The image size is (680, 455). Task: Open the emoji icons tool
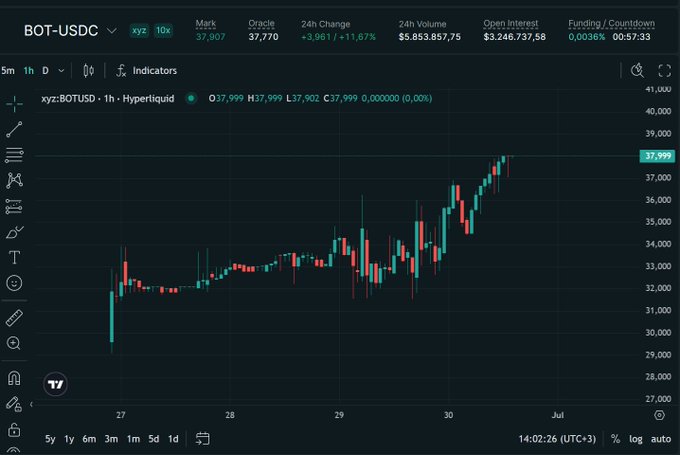point(14,283)
